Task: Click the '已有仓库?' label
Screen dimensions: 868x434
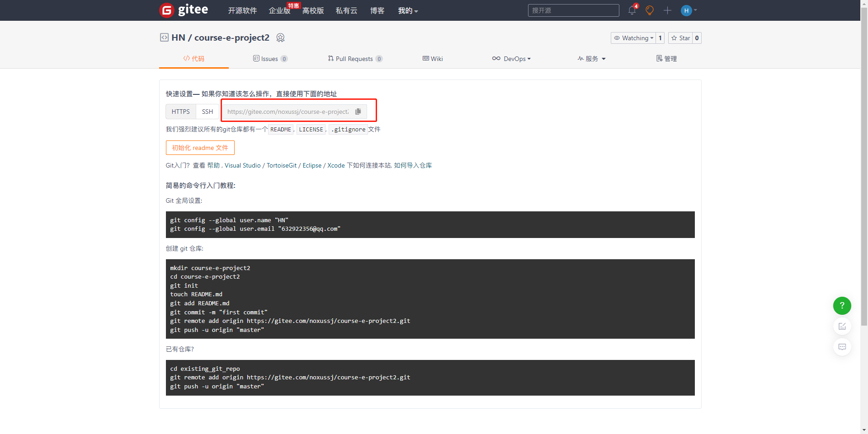Action: coord(180,349)
